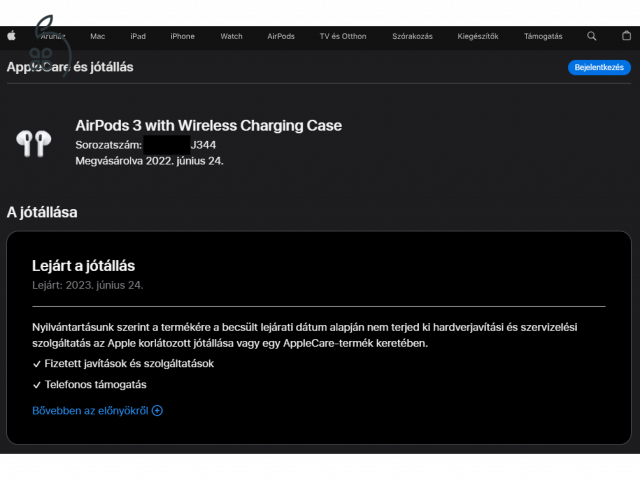Click the Lejárt: 2023. június 24. date
The width and height of the screenshot is (640, 480).
pyautogui.click(x=88, y=285)
